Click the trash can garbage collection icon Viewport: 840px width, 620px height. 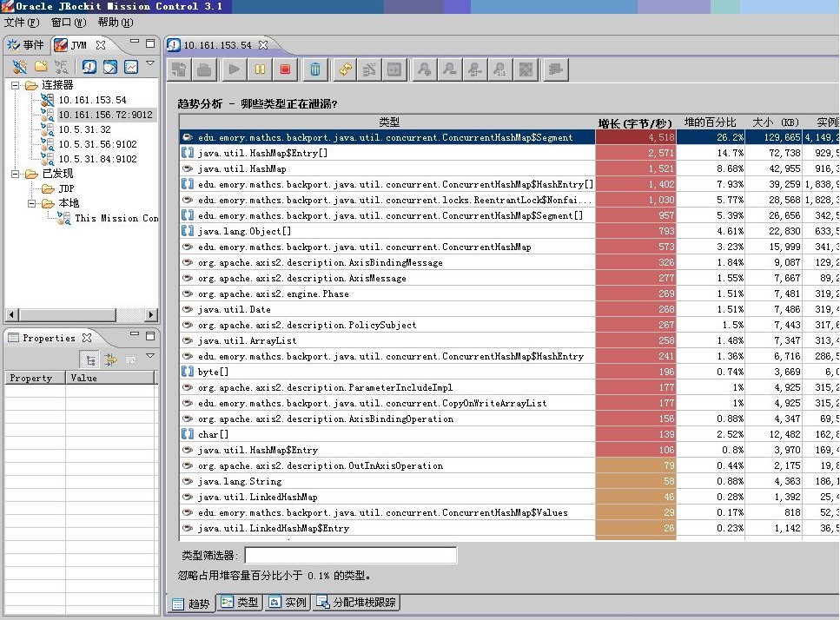click(x=315, y=69)
